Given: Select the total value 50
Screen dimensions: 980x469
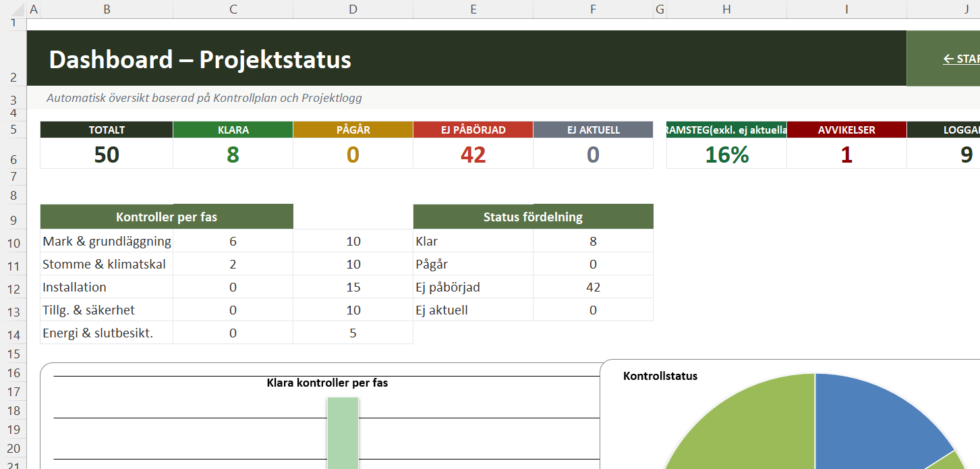Looking at the screenshot, I should [x=107, y=155].
